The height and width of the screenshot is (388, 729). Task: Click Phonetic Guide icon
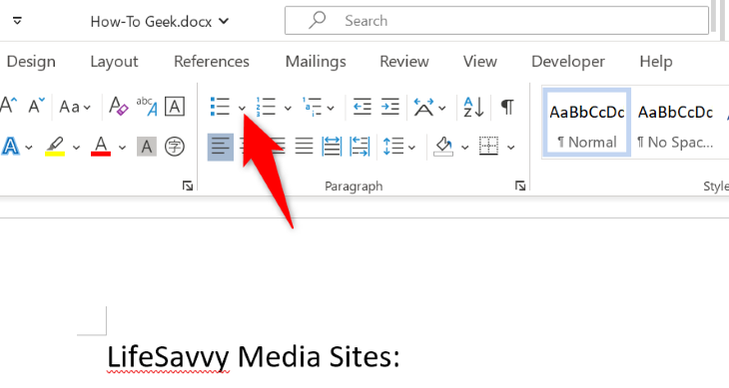146,106
